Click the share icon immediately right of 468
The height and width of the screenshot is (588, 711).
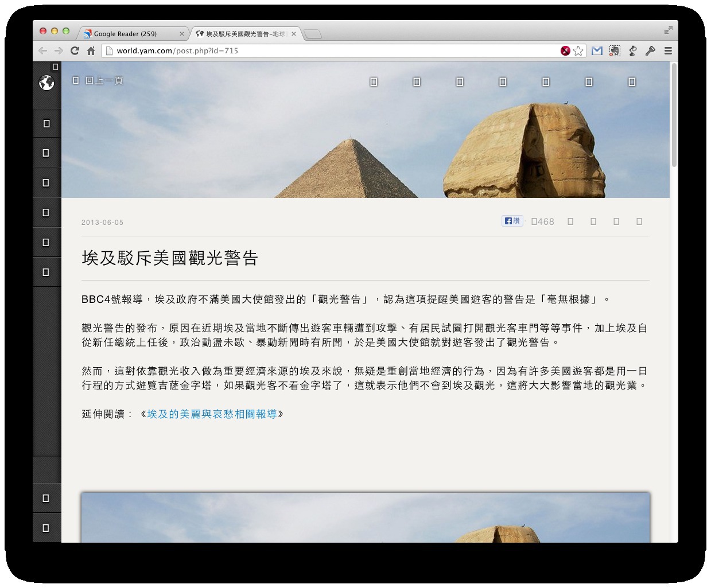[570, 221]
